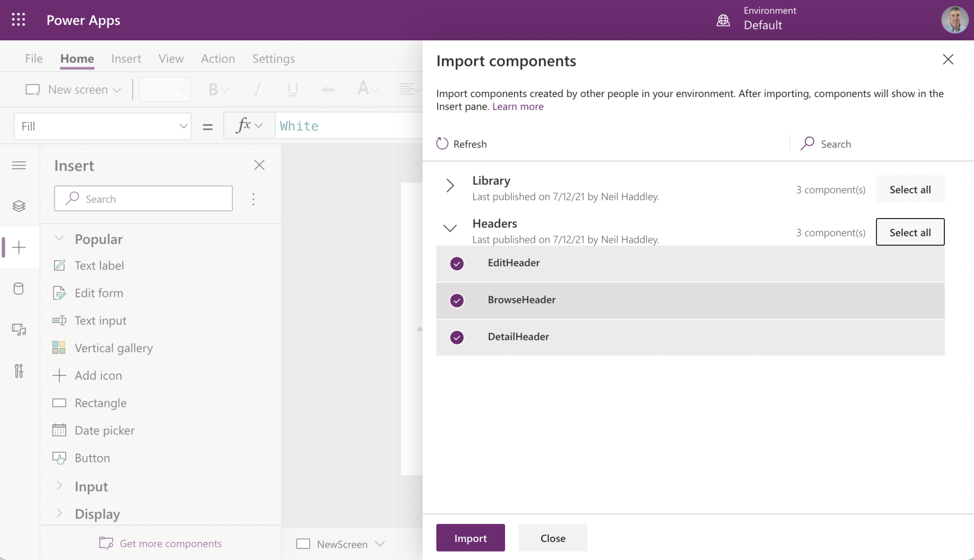This screenshot has width=974, height=560.
Task: Uncheck the BrowseHeader component
Action: tap(457, 301)
